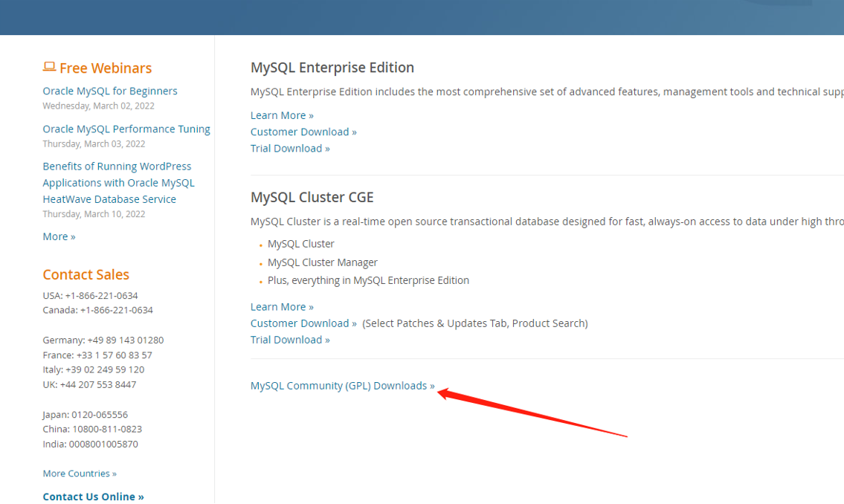This screenshot has width=844, height=504.
Task: Click the China phone number line
Action: [x=93, y=429]
